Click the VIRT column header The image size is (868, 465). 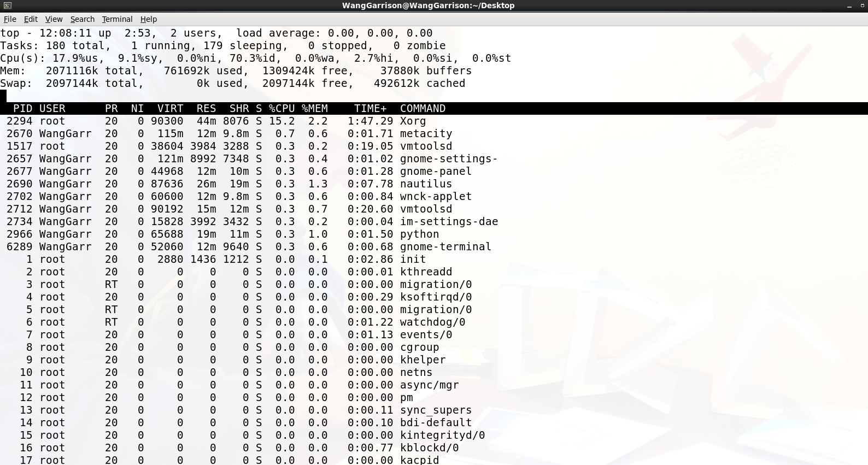coord(171,109)
